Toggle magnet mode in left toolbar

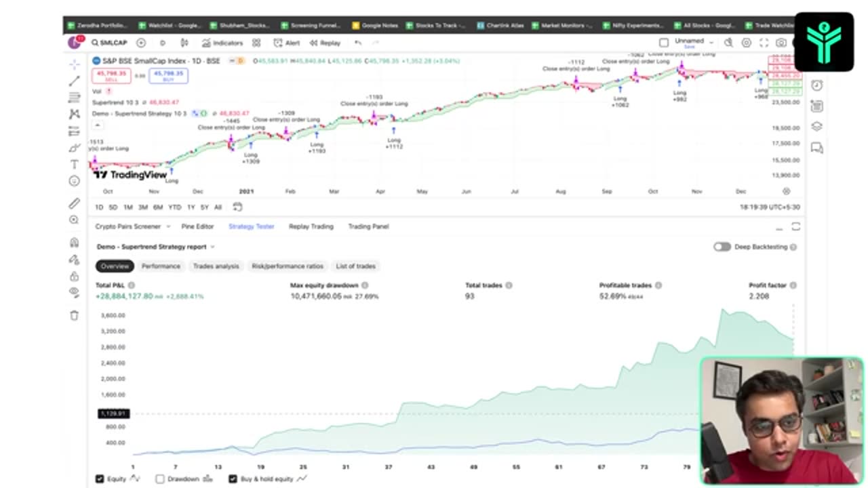tap(74, 243)
